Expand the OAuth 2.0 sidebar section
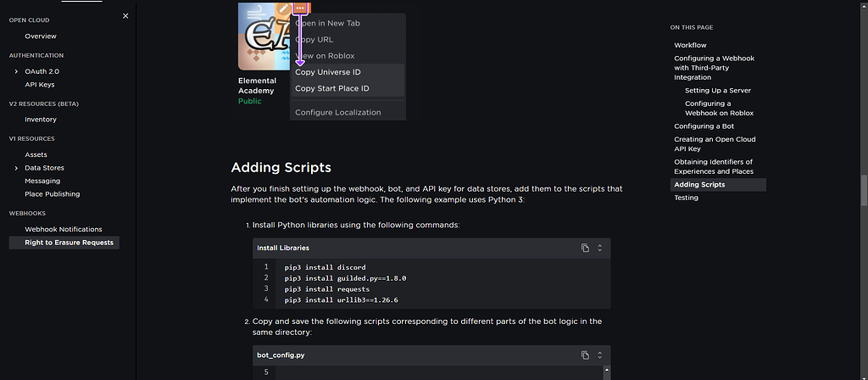The image size is (868, 380). [x=16, y=71]
